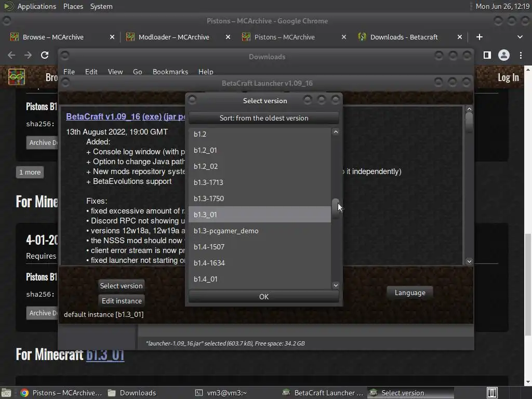This screenshot has width=532, height=399.
Task: Close the Modloader – MCArchive tab
Action: [228, 37]
